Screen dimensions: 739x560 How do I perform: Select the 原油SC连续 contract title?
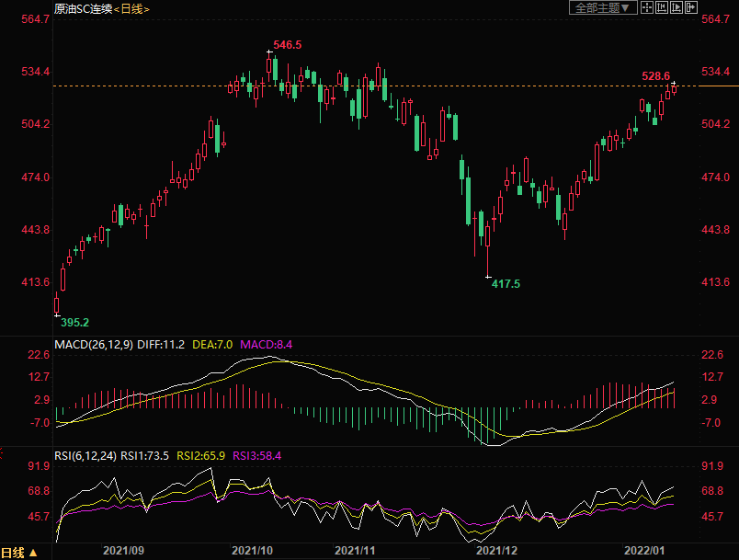[x=83, y=8]
